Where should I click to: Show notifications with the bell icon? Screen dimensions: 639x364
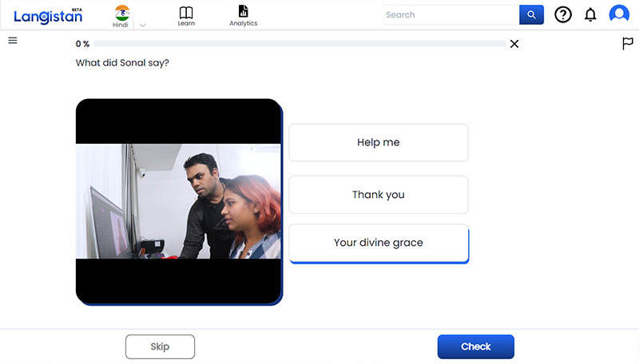click(x=590, y=14)
